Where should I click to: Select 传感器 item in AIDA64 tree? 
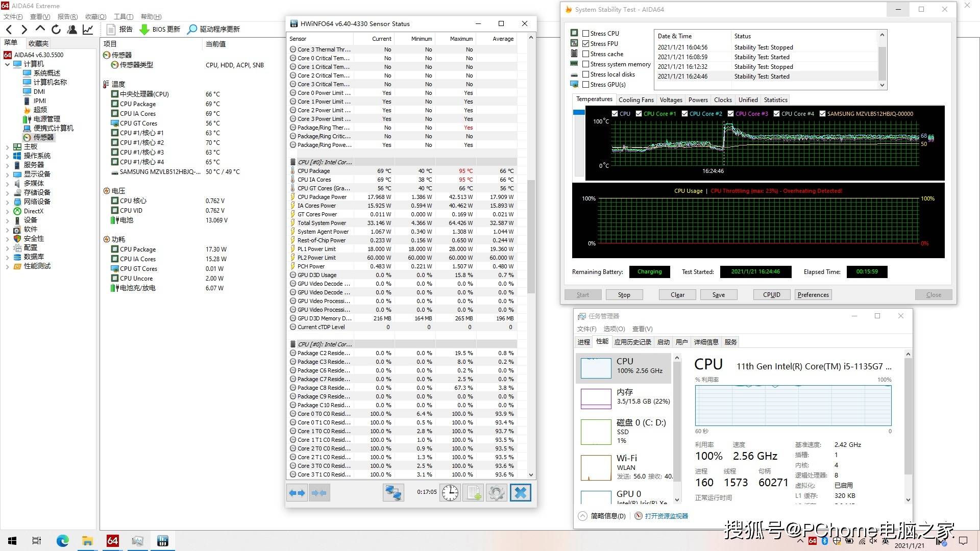(38, 137)
